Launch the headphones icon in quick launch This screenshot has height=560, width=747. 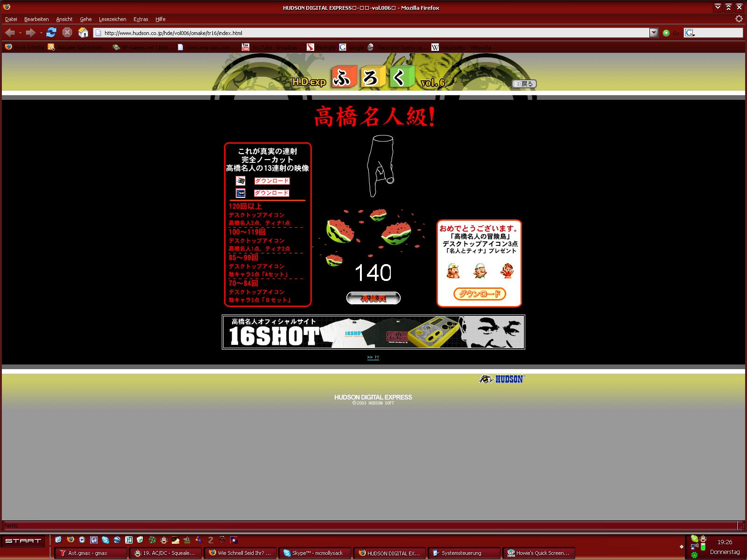(94, 539)
